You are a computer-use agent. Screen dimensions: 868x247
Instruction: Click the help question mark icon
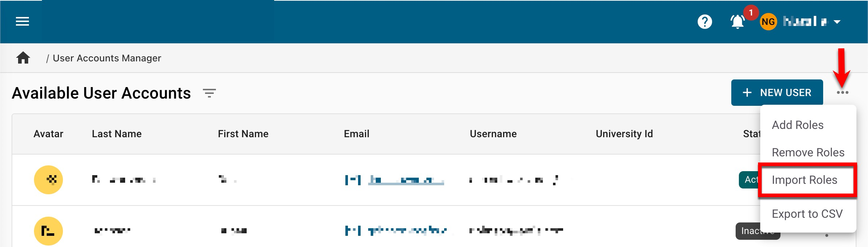tap(705, 22)
